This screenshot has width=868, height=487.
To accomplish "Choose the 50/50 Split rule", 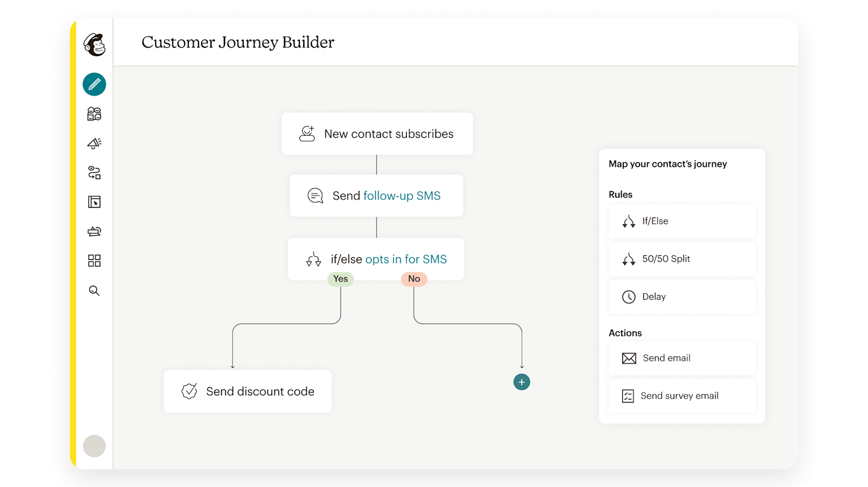I will (682, 259).
